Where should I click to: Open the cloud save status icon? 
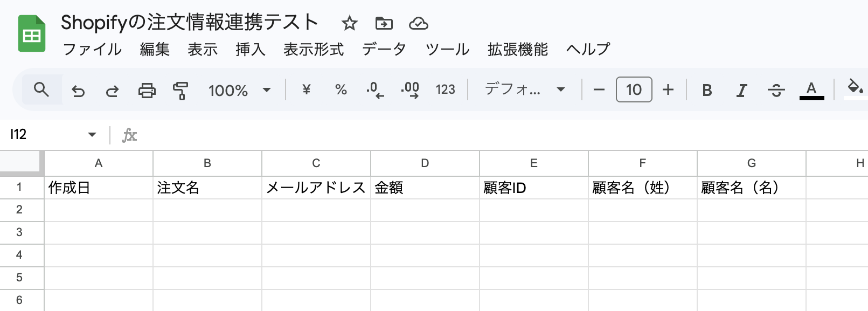click(x=418, y=23)
